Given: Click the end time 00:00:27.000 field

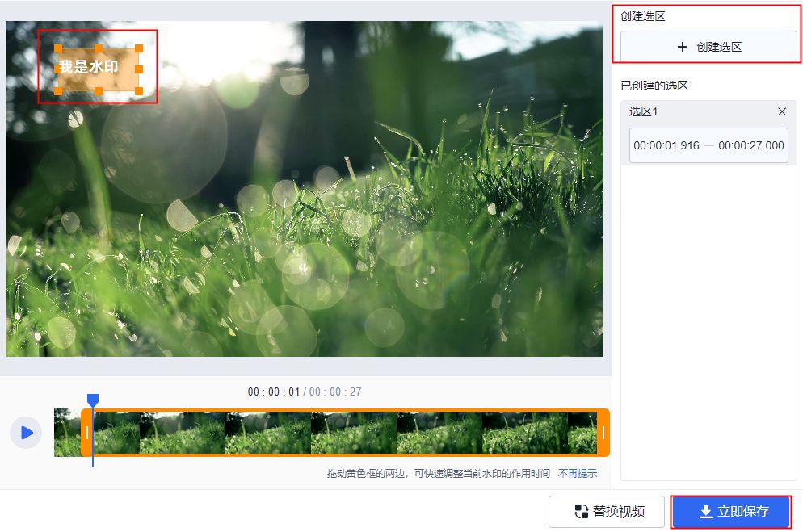Looking at the screenshot, I should (x=750, y=145).
